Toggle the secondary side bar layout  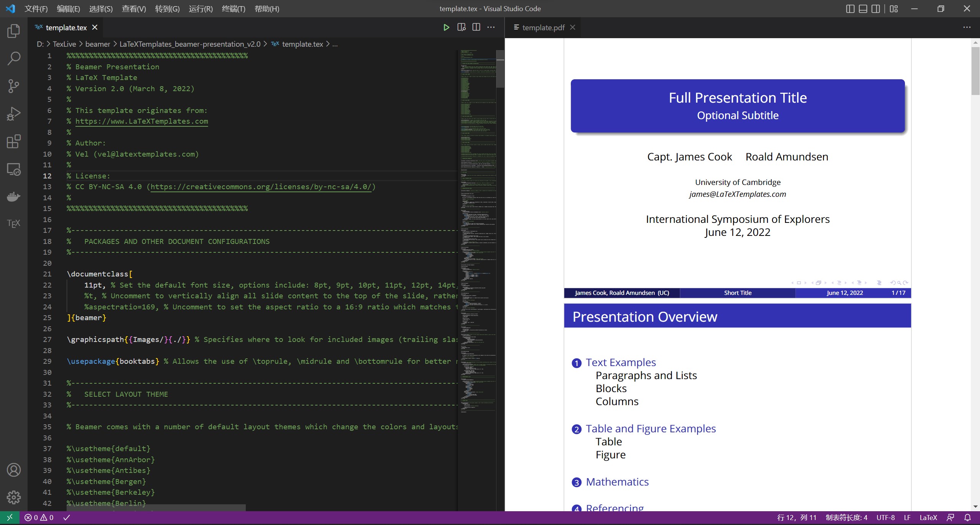click(876, 8)
